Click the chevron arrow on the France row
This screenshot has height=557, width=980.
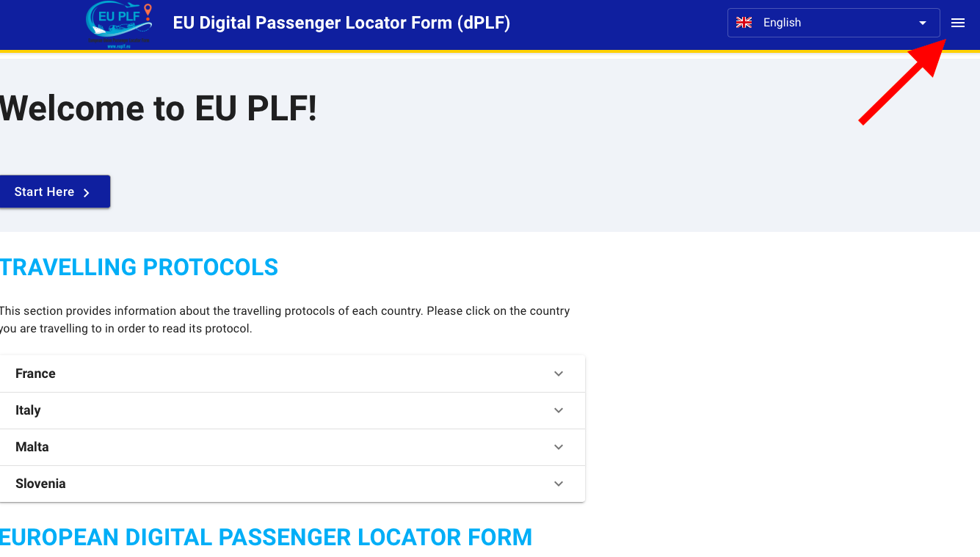click(x=558, y=374)
